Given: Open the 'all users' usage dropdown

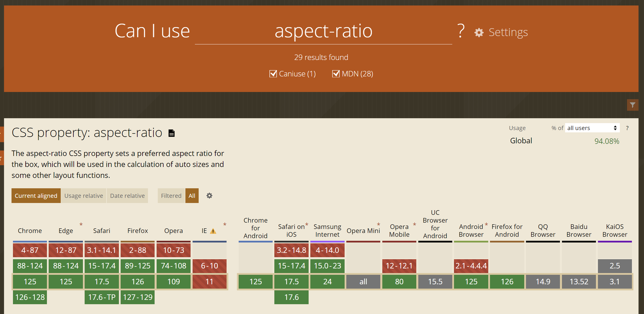Looking at the screenshot, I should [592, 128].
